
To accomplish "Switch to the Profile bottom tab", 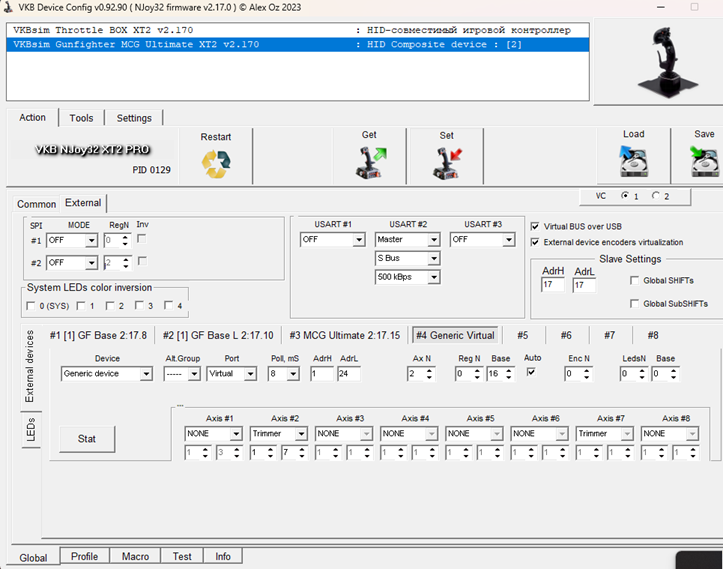I will 84,556.
